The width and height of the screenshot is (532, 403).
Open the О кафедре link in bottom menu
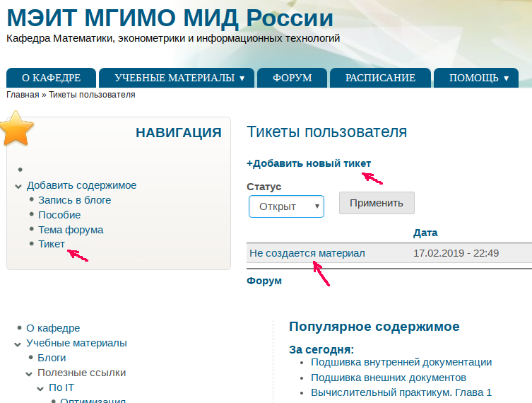click(x=53, y=328)
